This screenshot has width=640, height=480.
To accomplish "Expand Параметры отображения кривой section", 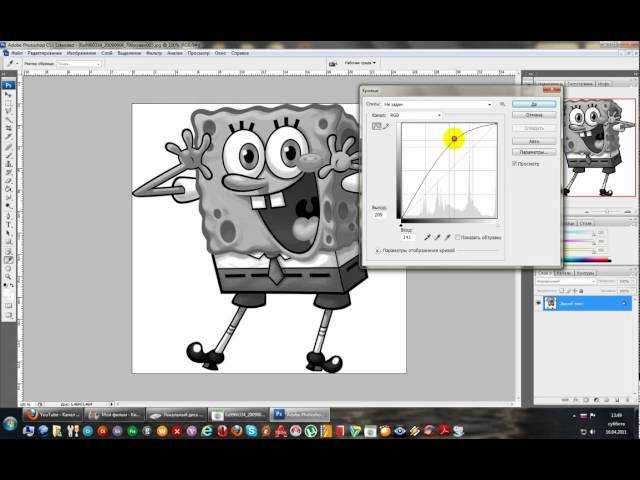I will pos(378,251).
